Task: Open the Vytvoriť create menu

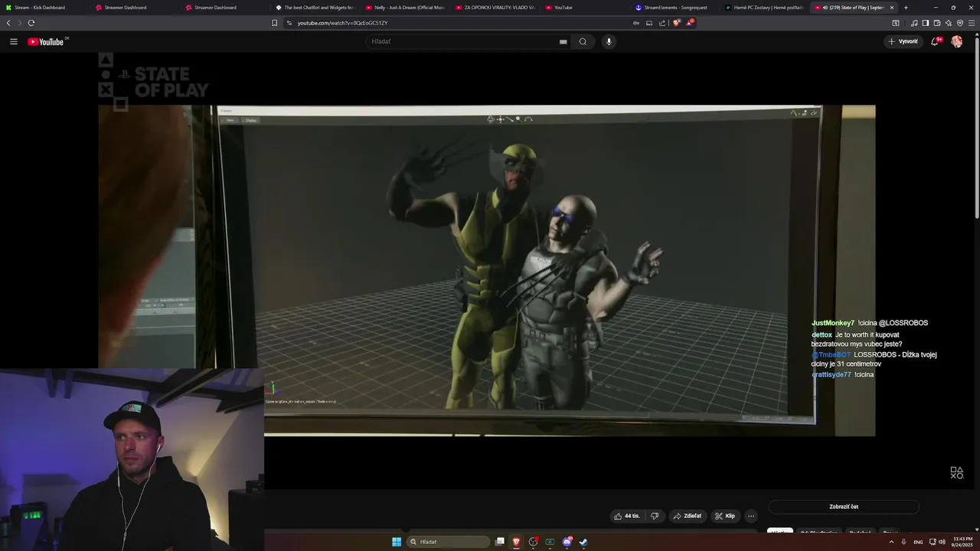Action: 903,41
